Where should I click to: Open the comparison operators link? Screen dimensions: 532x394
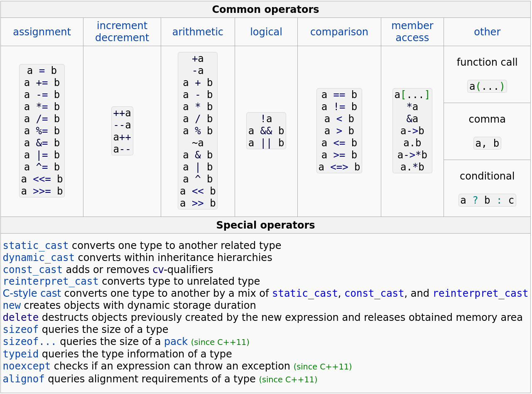click(x=339, y=32)
